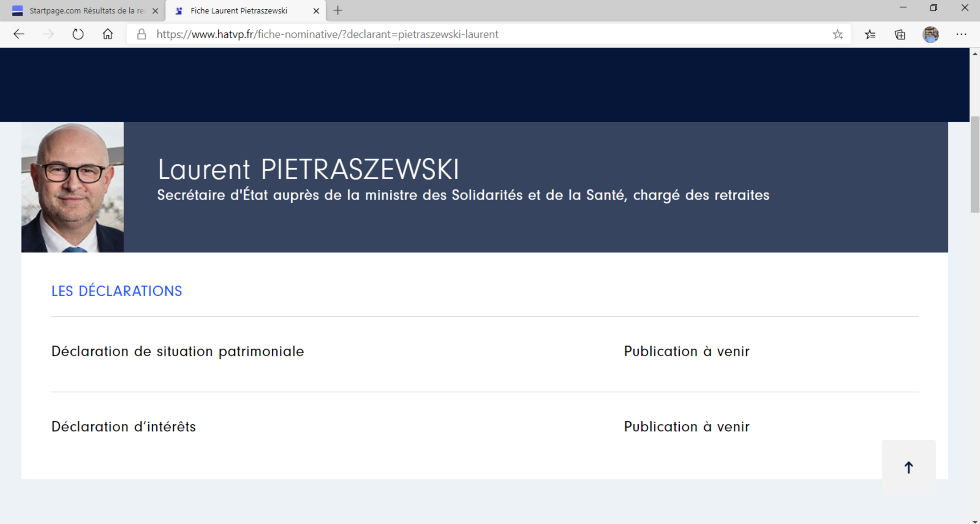The width and height of the screenshot is (980, 524).
Task: Close the Startpage.com tab
Action: pyautogui.click(x=155, y=11)
